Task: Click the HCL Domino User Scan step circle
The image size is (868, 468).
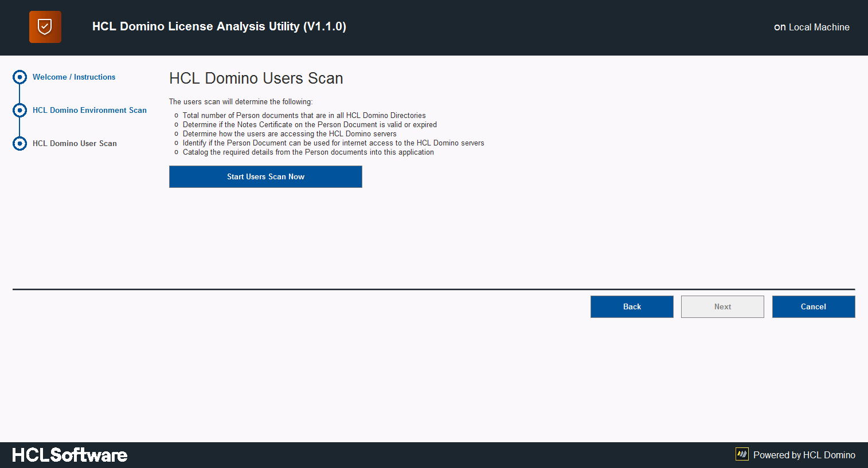Action: [20, 143]
